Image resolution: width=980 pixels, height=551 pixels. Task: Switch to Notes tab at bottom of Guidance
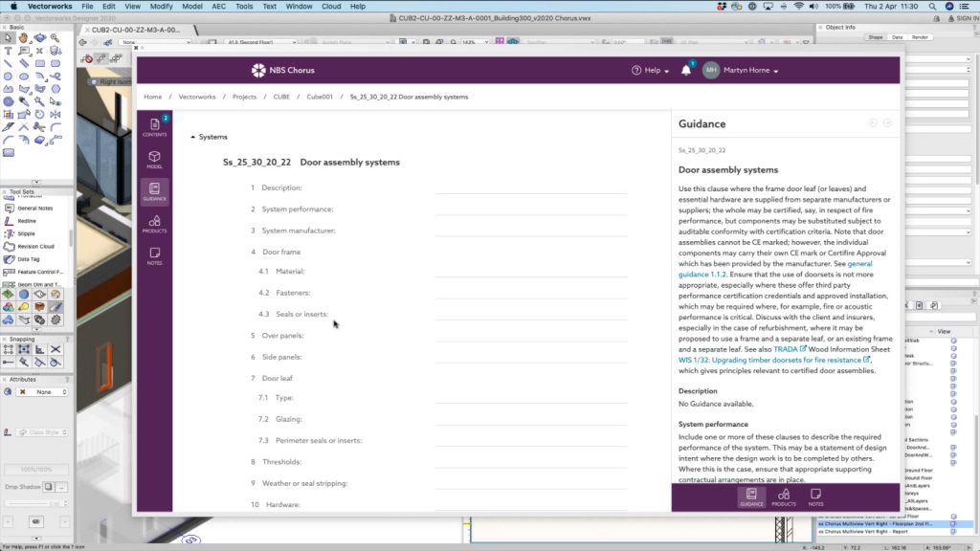point(815,497)
